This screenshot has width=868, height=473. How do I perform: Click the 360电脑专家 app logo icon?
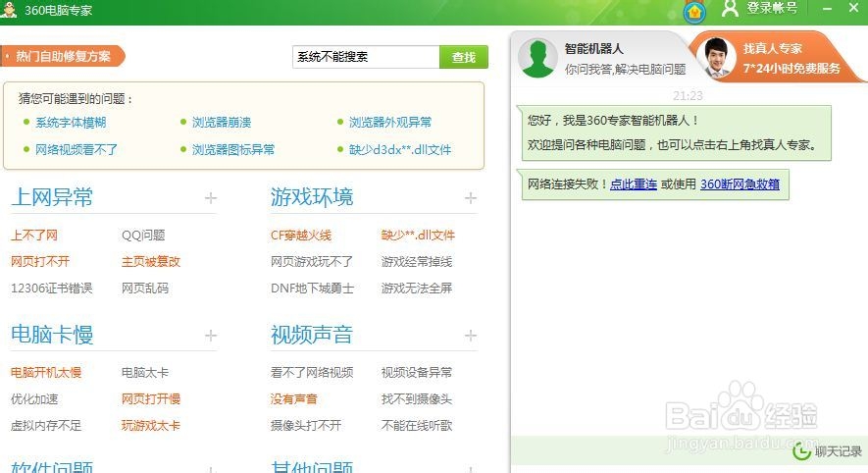click(8, 10)
